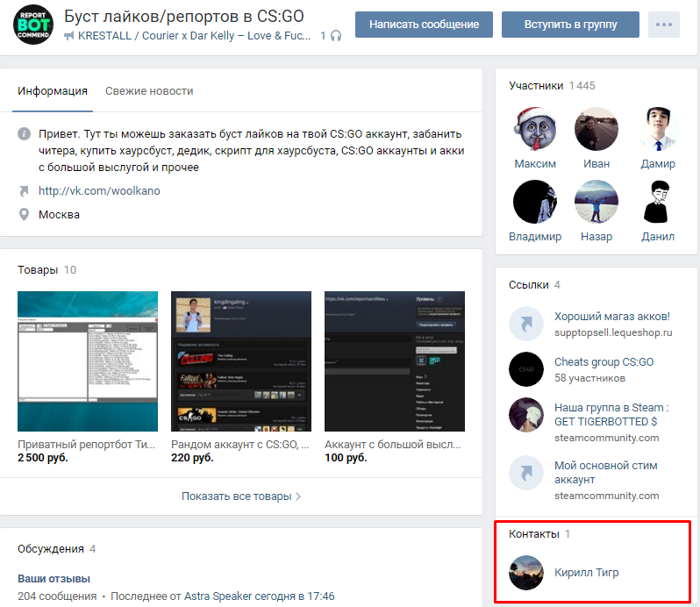Open Дамир's member avatar

tap(658, 129)
